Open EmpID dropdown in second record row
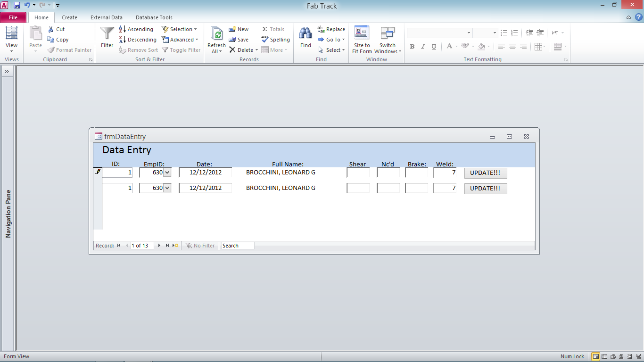 click(167, 188)
